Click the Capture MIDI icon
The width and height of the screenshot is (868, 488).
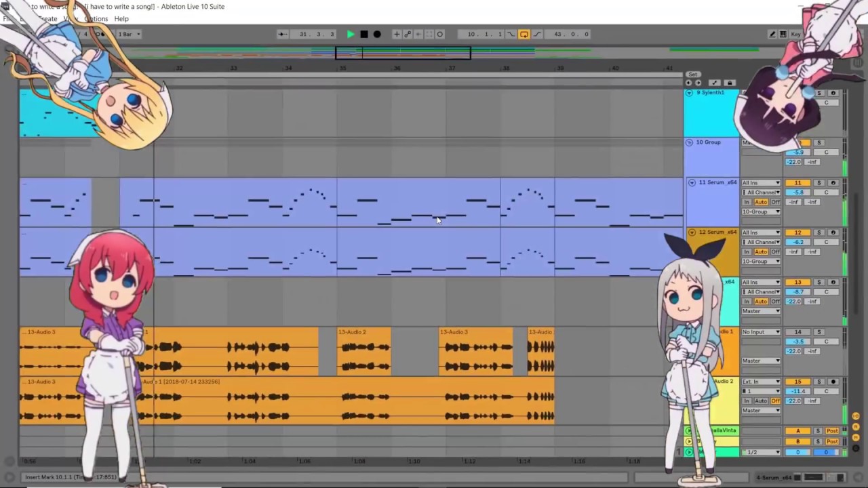coord(429,34)
